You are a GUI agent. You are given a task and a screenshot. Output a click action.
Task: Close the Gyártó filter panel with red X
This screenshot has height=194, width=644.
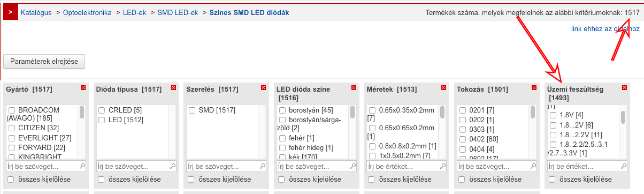(83, 87)
